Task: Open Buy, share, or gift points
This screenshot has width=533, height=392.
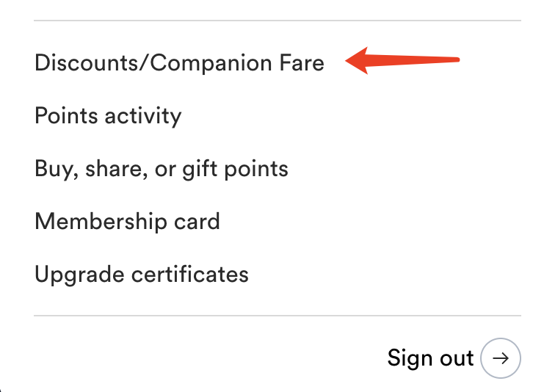Action: tap(162, 169)
